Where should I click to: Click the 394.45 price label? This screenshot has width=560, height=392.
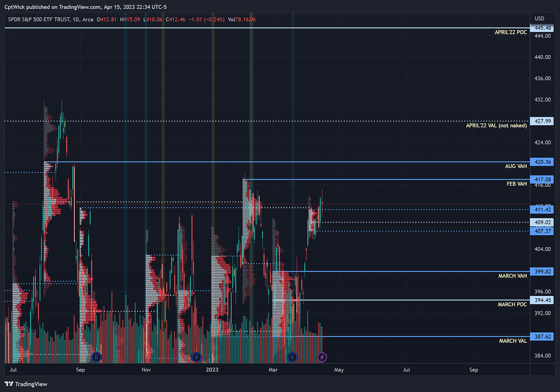click(542, 300)
